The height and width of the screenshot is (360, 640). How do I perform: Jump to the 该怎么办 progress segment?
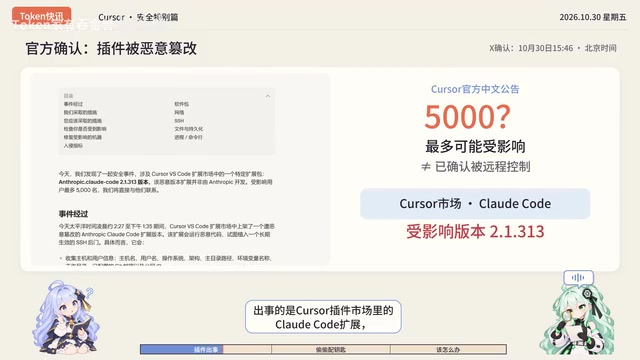[448, 349]
